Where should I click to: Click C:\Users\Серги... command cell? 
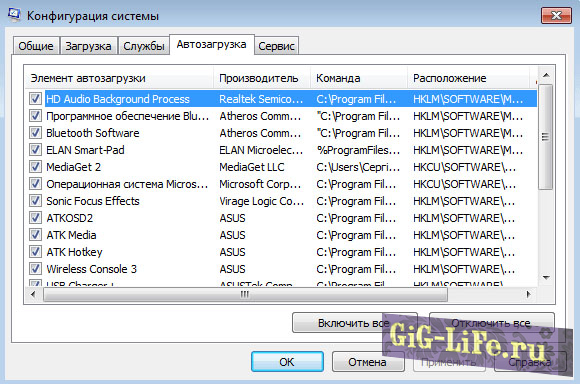358,167
